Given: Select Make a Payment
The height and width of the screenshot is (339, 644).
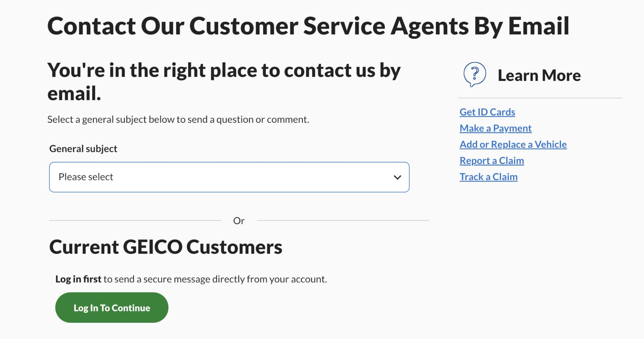Looking at the screenshot, I should 496,128.
